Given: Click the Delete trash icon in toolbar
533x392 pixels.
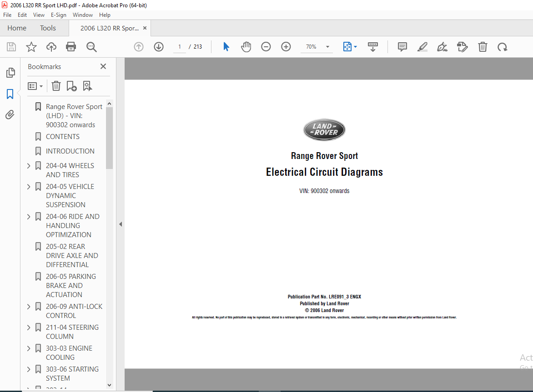Looking at the screenshot, I should pyautogui.click(x=483, y=47).
